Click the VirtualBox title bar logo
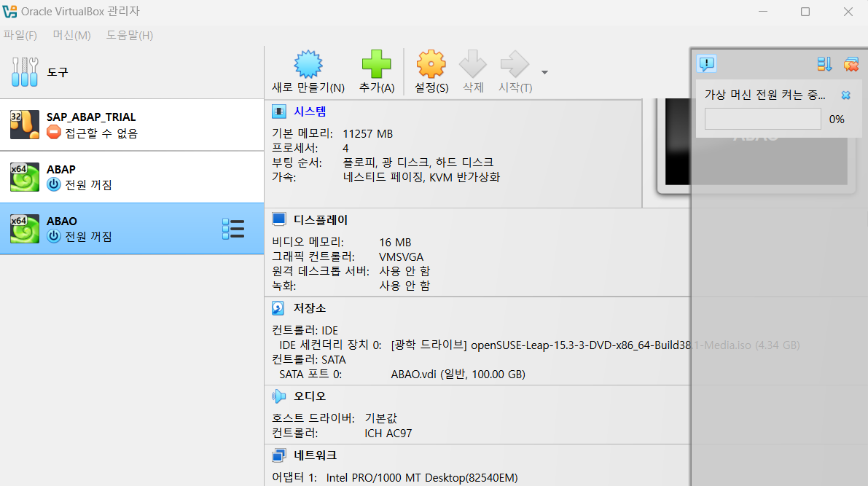868x486 pixels. (x=10, y=11)
